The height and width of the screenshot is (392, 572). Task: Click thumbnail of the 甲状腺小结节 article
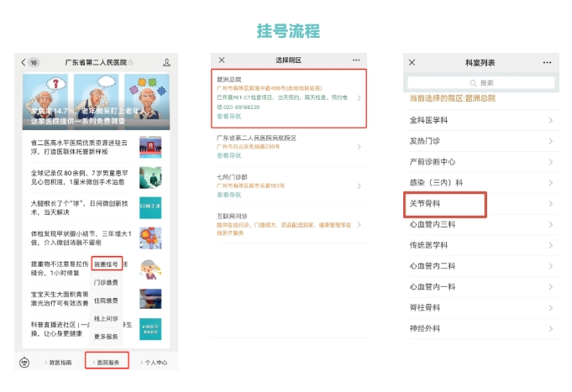coord(150,238)
